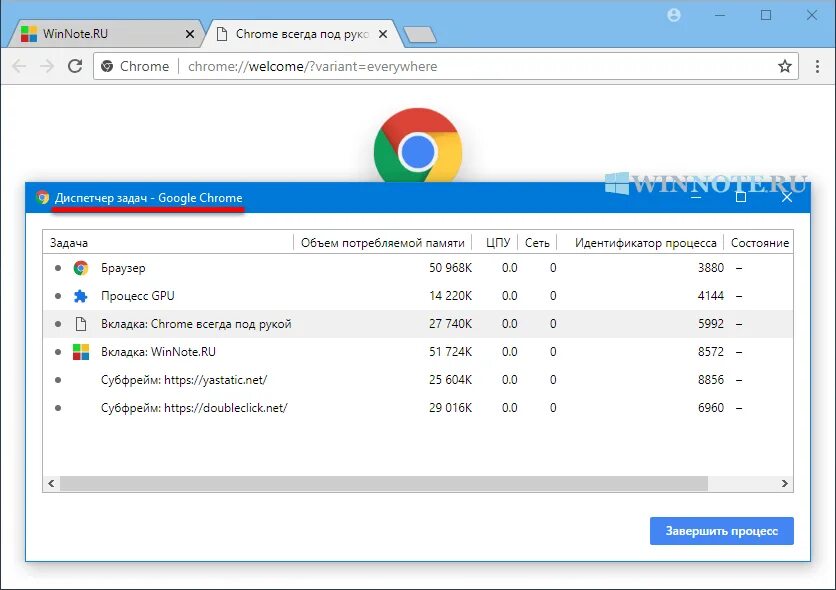Open the Chrome three-dot menu
Image resolution: width=836 pixels, height=590 pixels.
pos(817,66)
